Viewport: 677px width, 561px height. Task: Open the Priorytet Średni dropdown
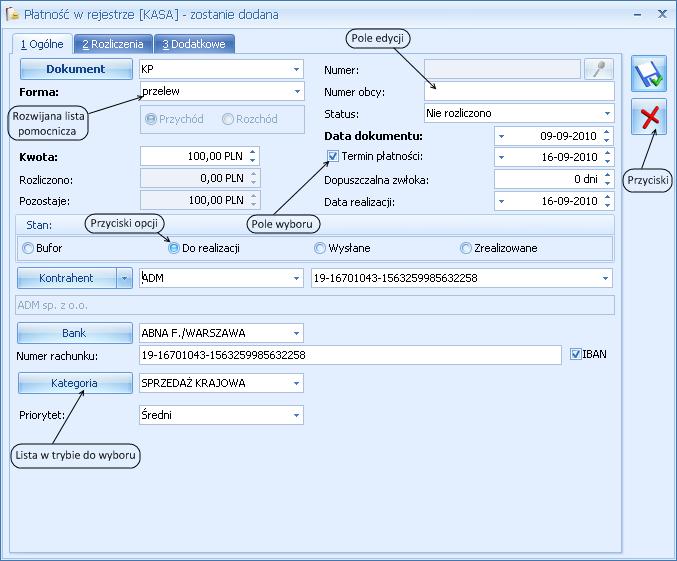(296, 415)
